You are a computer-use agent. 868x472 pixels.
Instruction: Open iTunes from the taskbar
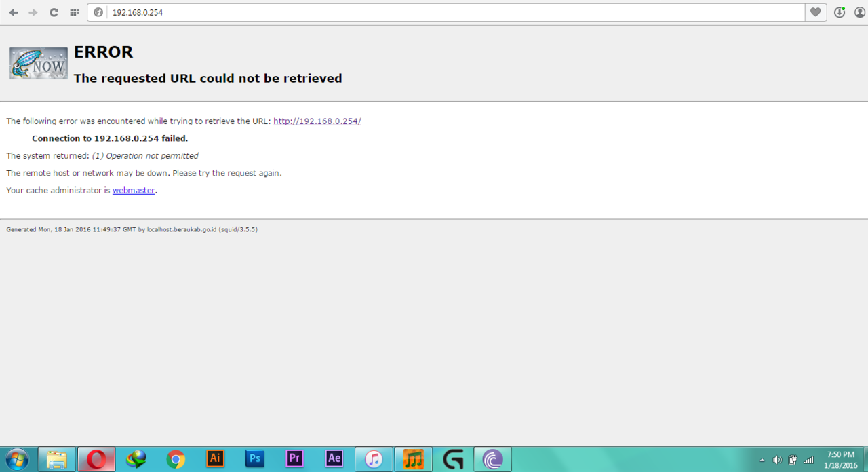[x=374, y=459]
